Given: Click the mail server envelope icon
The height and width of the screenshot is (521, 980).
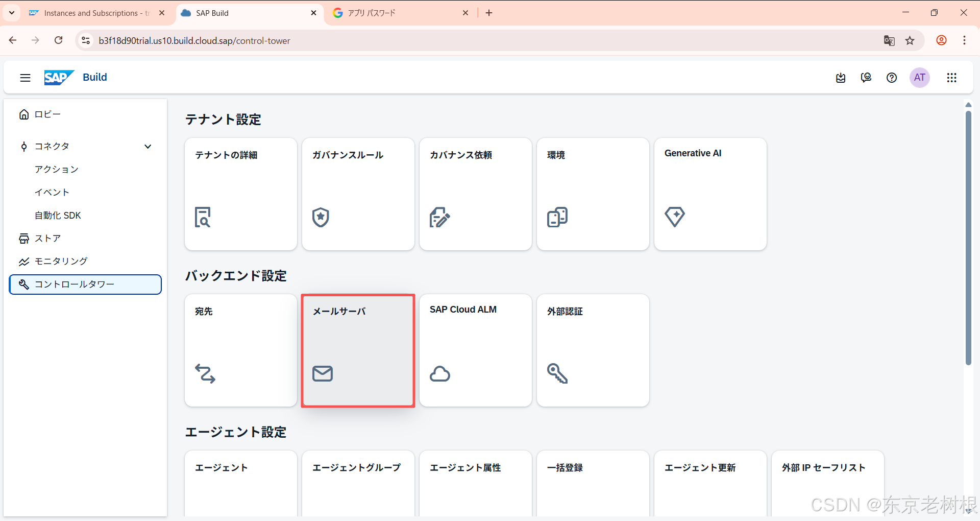Looking at the screenshot, I should (x=323, y=373).
